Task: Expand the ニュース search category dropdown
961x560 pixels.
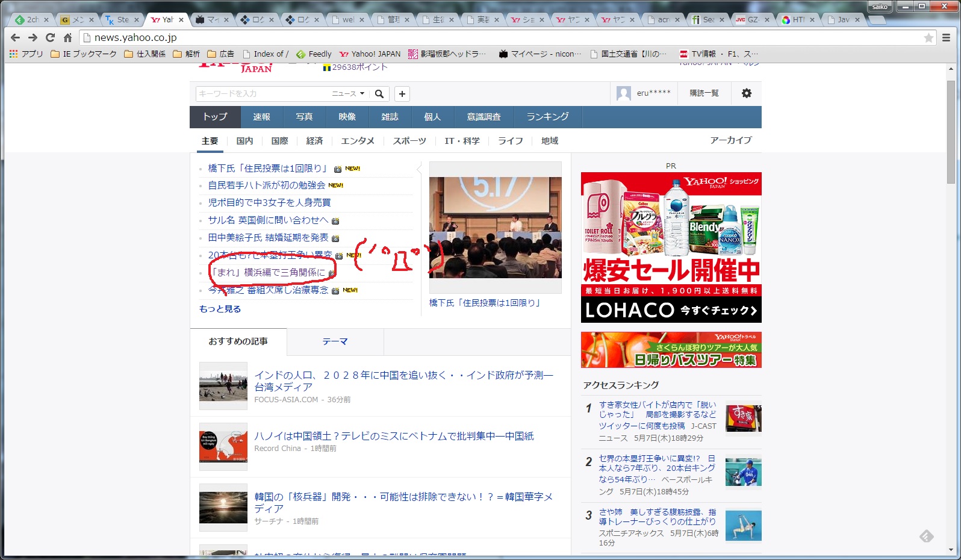Action: tap(349, 94)
